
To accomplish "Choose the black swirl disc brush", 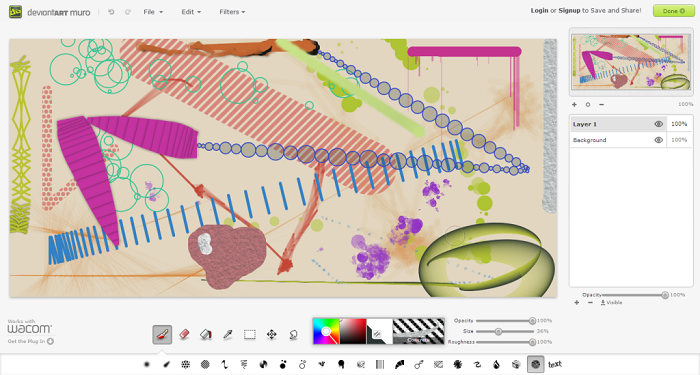I will click(x=263, y=364).
